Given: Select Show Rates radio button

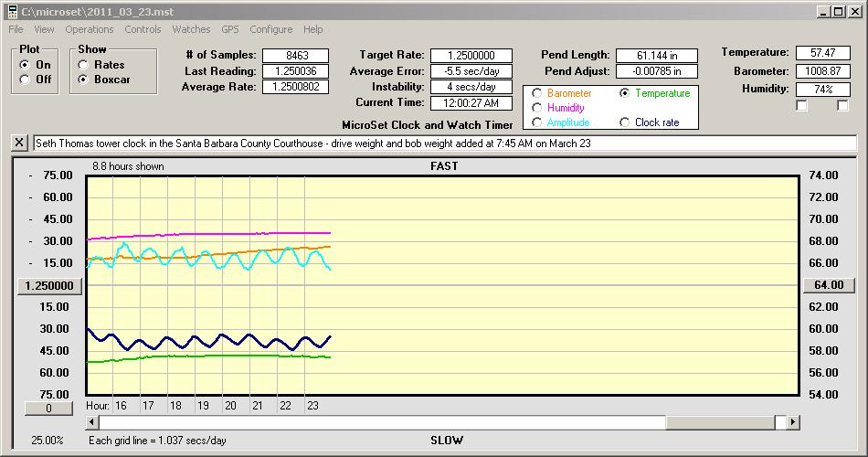Looking at the screenshot, I should (x=83, y=65).
